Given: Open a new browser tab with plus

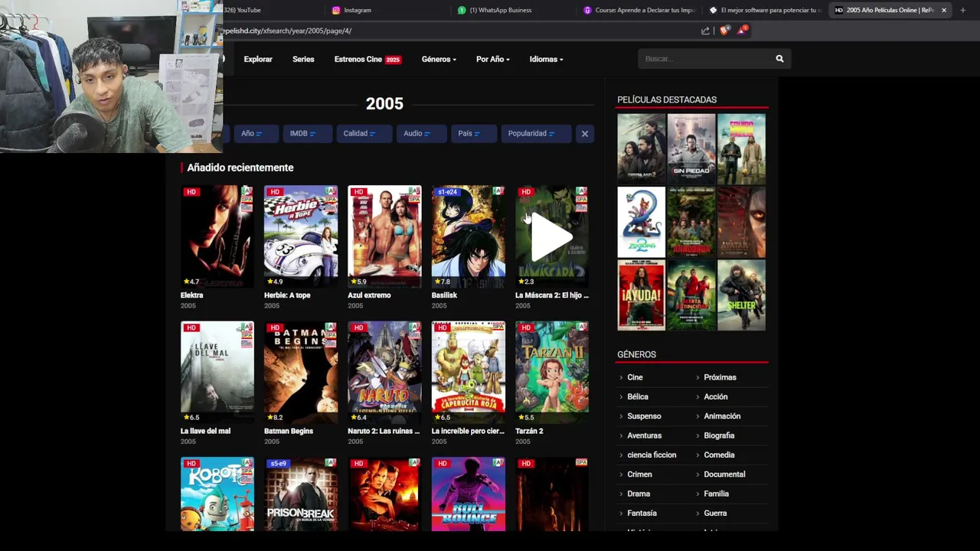Looking at the screenshot, I should coord(963,10).
